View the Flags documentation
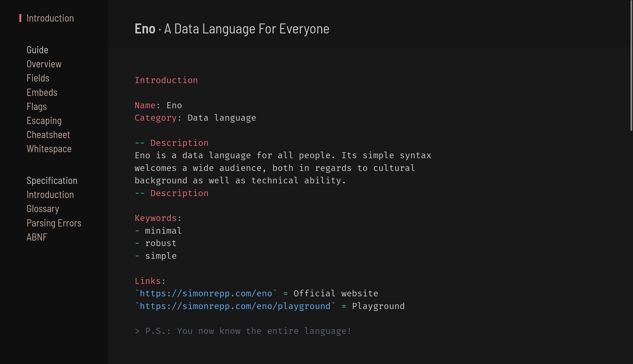This screenshot has width=633, height=364. point(37,106)
